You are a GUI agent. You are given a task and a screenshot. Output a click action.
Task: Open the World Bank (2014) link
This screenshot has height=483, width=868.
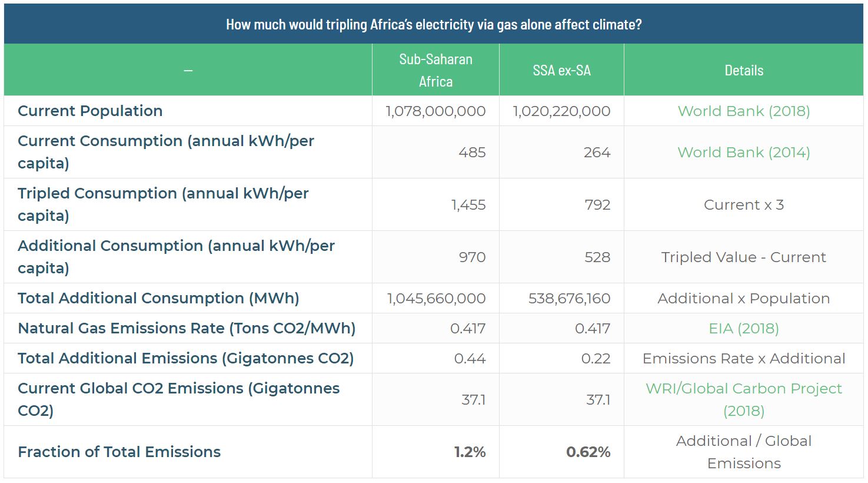pos(743,153)
